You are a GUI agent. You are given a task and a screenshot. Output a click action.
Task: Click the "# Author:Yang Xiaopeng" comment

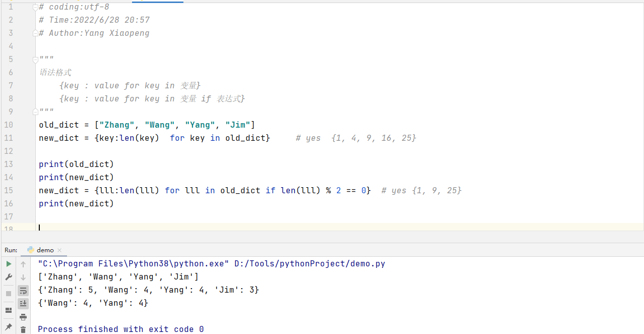(94, 33)
